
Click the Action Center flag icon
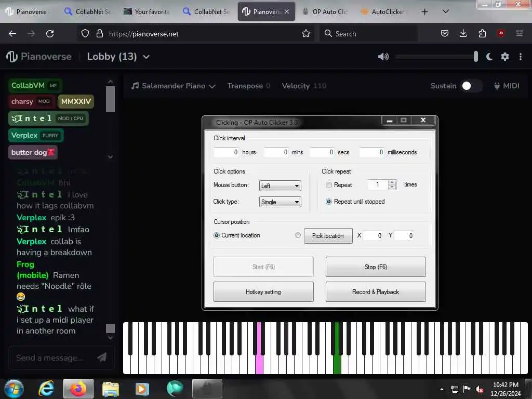pyautogui.click(x=467, y=389)
